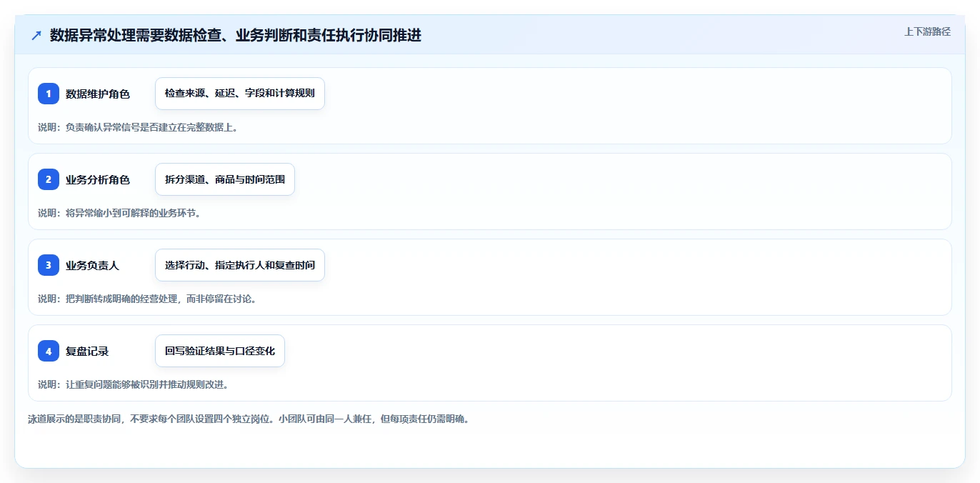Viewport: 980px width, 483px height.
Task: Click the 选择行动、指定执行人和复查时间 chip
Action: click(240, 265)
